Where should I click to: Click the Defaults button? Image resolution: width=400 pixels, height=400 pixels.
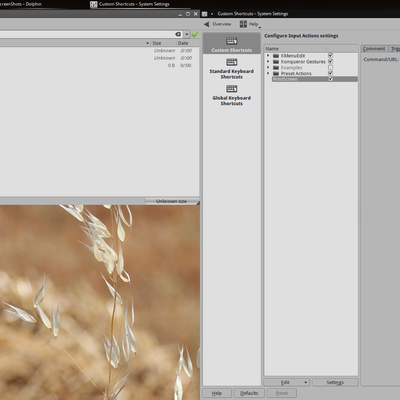(249, 393)
